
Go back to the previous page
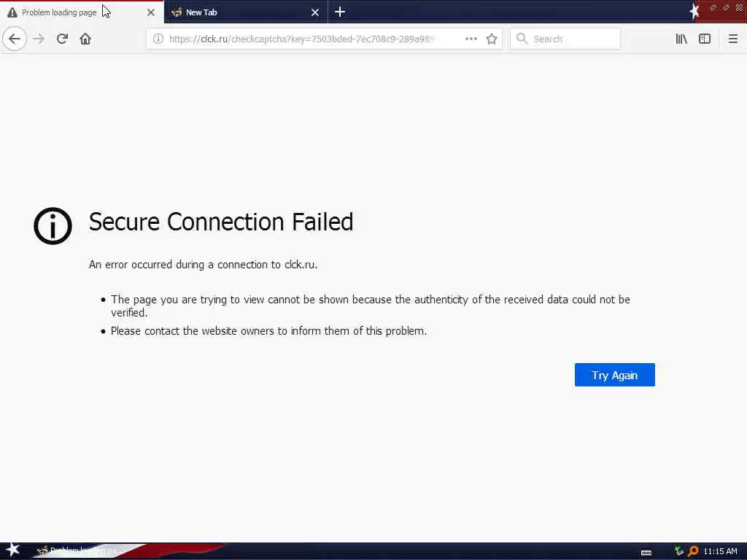tap(15, 39)
